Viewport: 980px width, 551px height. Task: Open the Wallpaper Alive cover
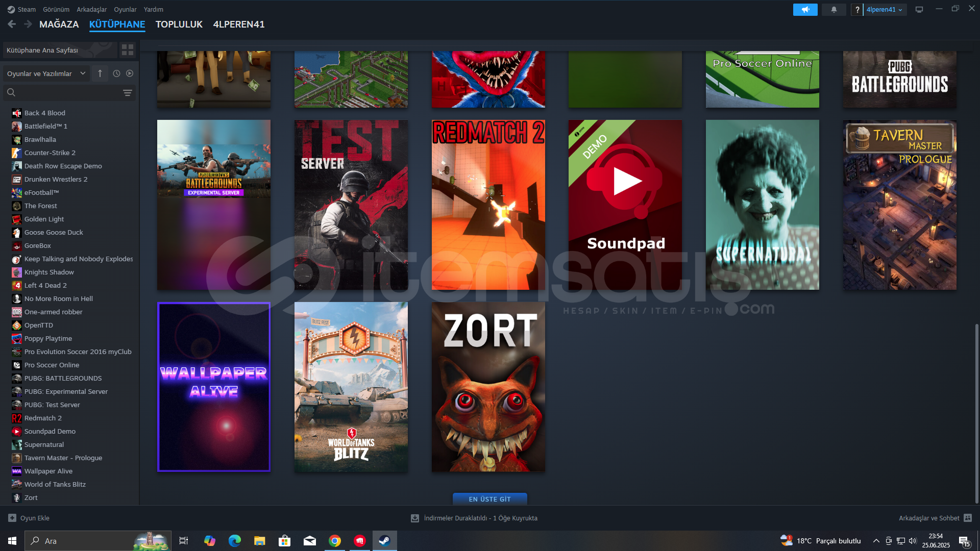[x=214, y=387]
